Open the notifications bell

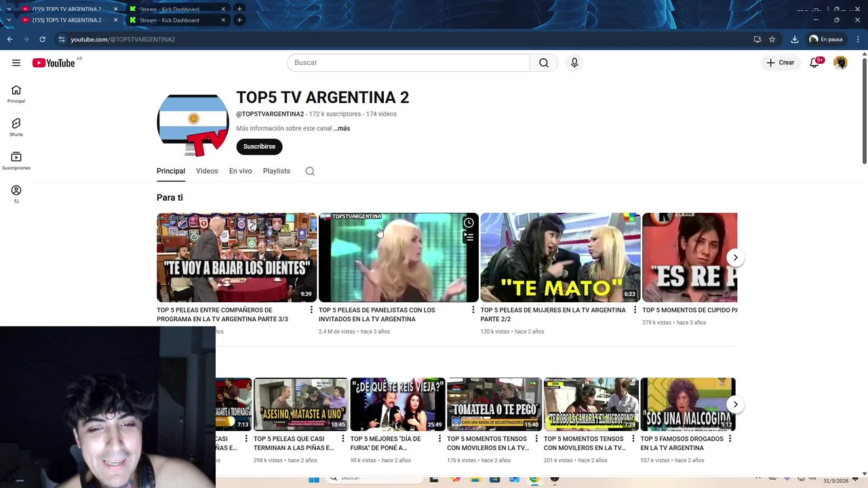[814, 63]
